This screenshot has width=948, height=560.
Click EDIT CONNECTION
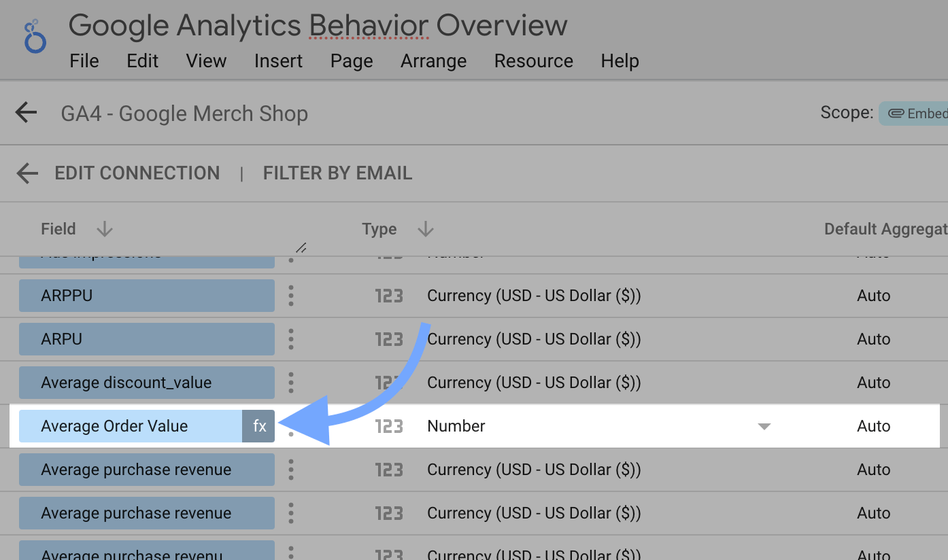point(137,173)
